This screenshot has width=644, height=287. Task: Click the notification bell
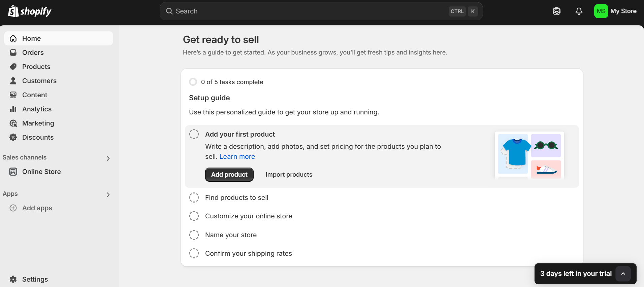pos(579,11)
